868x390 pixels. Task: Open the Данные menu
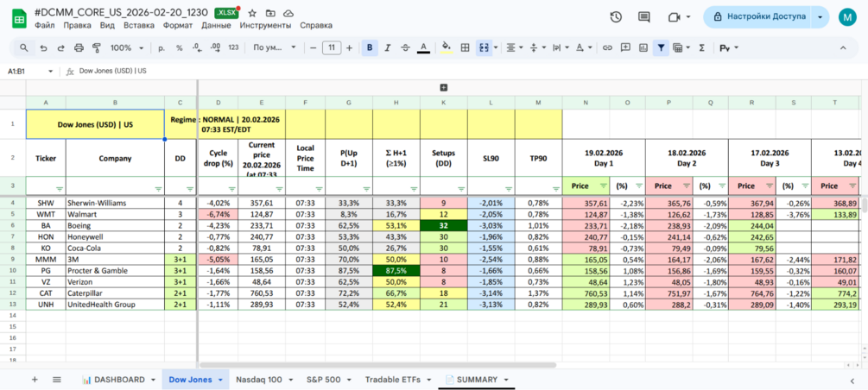[x=216, y=25]
